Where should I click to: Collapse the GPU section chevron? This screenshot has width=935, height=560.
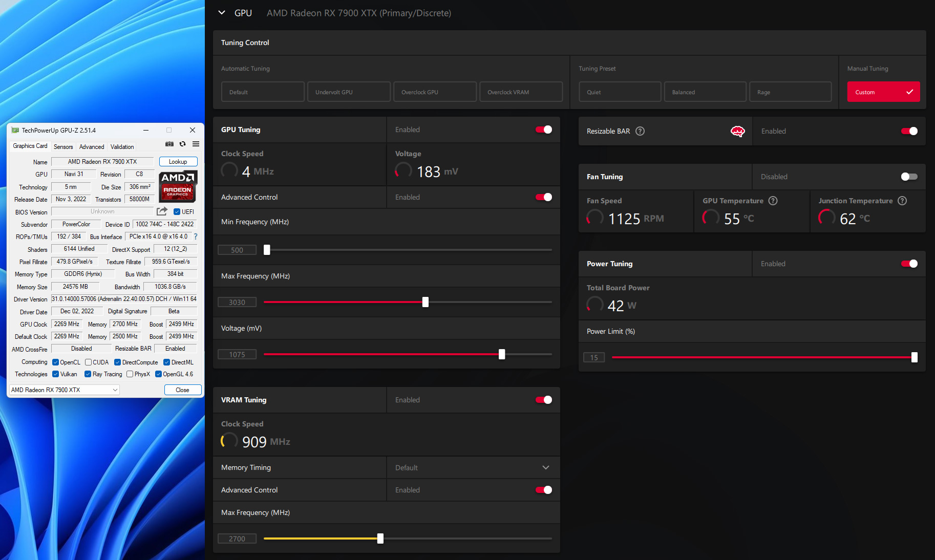(222, 13)
